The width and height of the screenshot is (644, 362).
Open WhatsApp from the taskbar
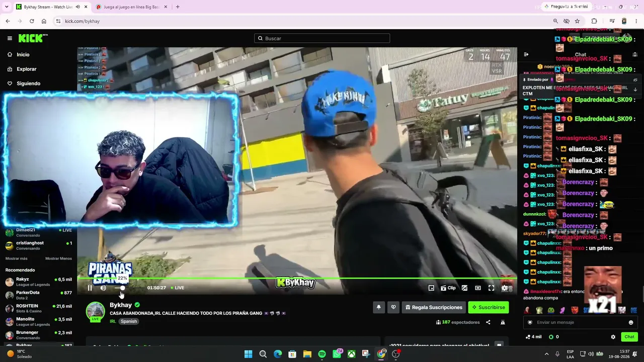(337, 354)
